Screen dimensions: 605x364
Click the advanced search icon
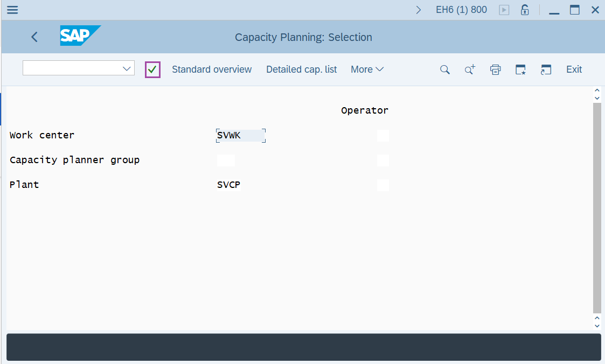pos(469,69)
